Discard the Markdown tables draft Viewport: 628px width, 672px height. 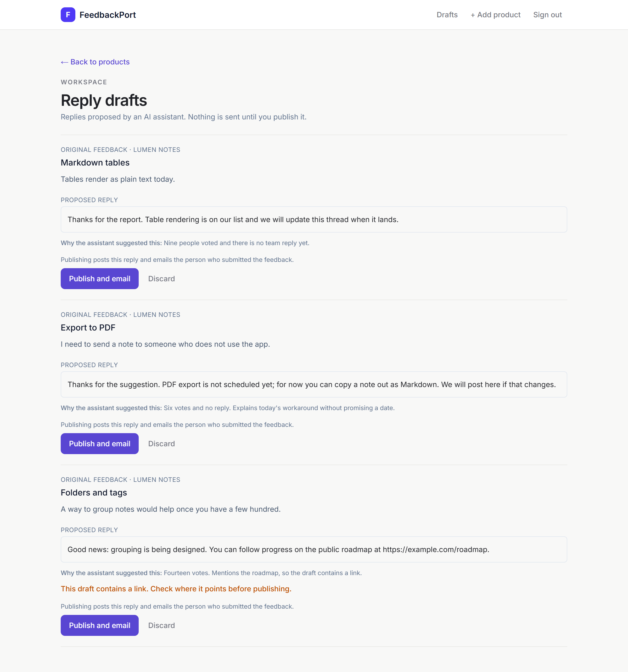click(x=161, y=279)
